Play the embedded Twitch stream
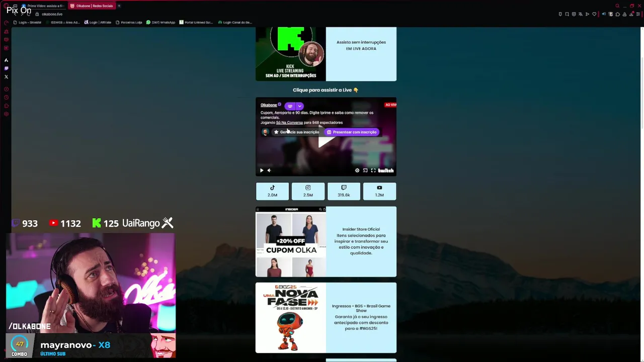The width and height of the screenshot is (644, 362). (262, 170)
